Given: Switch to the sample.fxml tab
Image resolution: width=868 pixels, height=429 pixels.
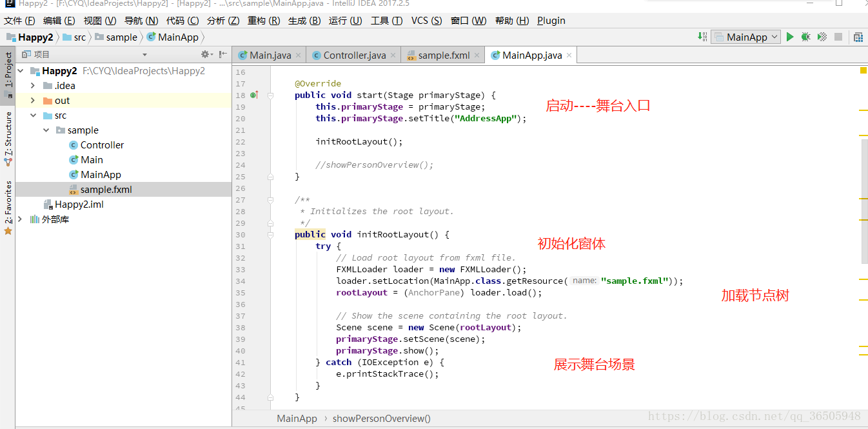Looking at the screenshot, I should 444,55.
